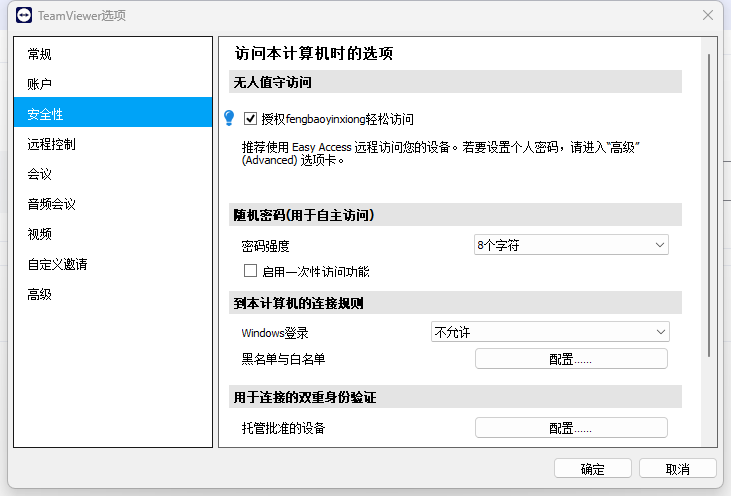This screenshot has width=731, height=496.
Task: Go to 视频 settings
Action: [x=113, y=234]
